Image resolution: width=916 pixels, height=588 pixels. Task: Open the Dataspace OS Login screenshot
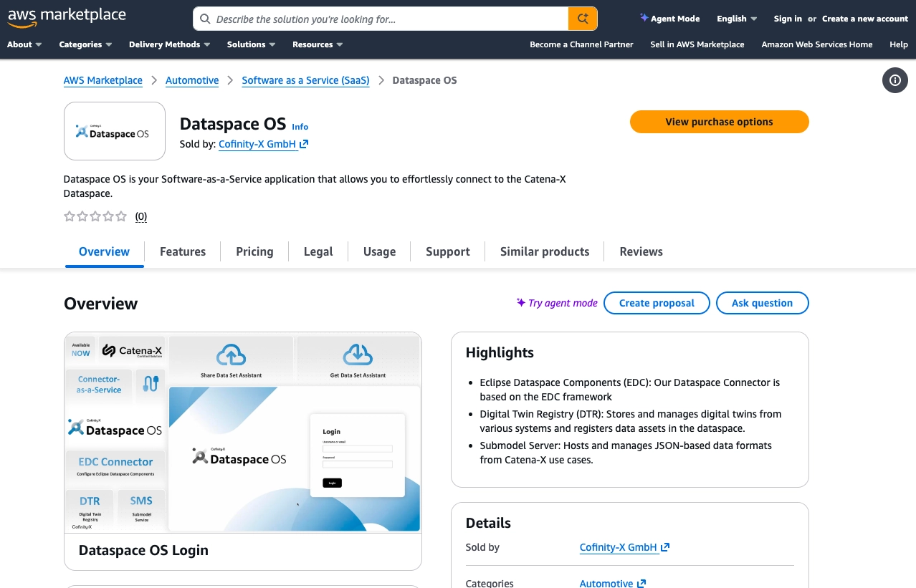(x=243, y=433)
